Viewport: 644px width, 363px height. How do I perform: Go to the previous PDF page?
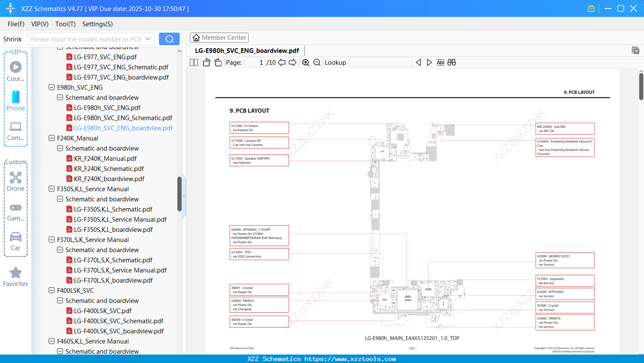pos(282,63)
